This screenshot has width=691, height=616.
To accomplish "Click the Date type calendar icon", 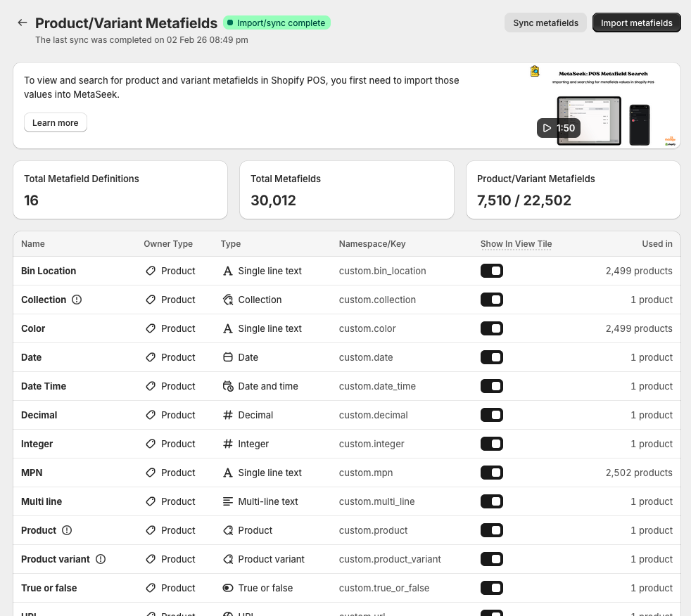I will click(227, 357).
